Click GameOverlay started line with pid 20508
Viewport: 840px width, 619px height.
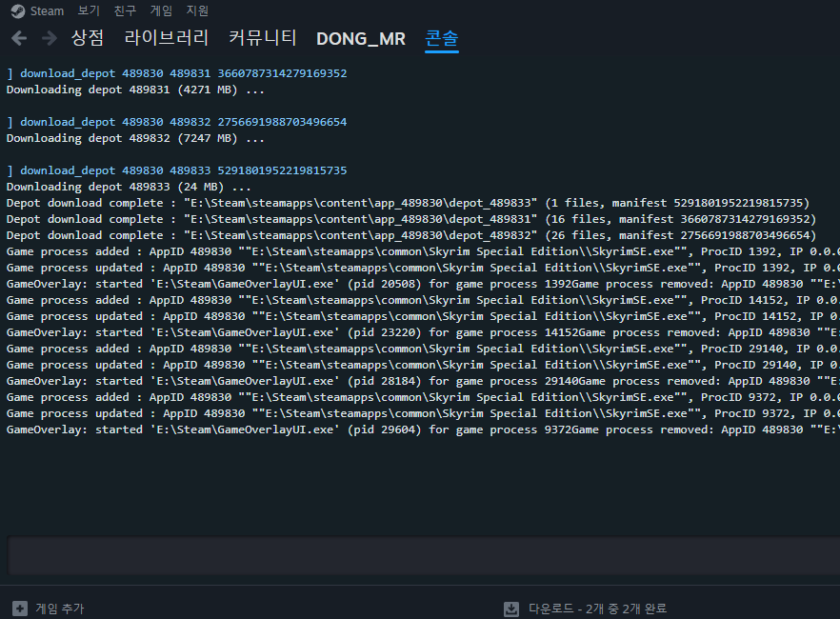click(x=423, y=284)
